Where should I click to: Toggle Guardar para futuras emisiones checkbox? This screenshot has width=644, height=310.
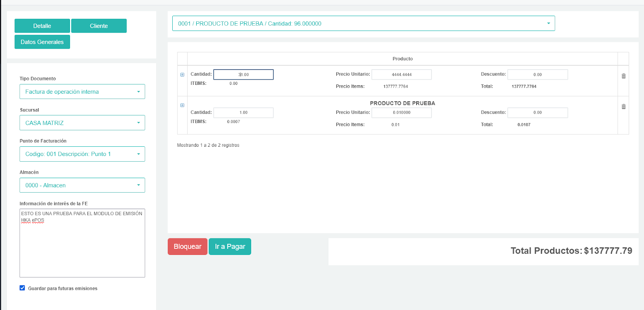[23, 288]
